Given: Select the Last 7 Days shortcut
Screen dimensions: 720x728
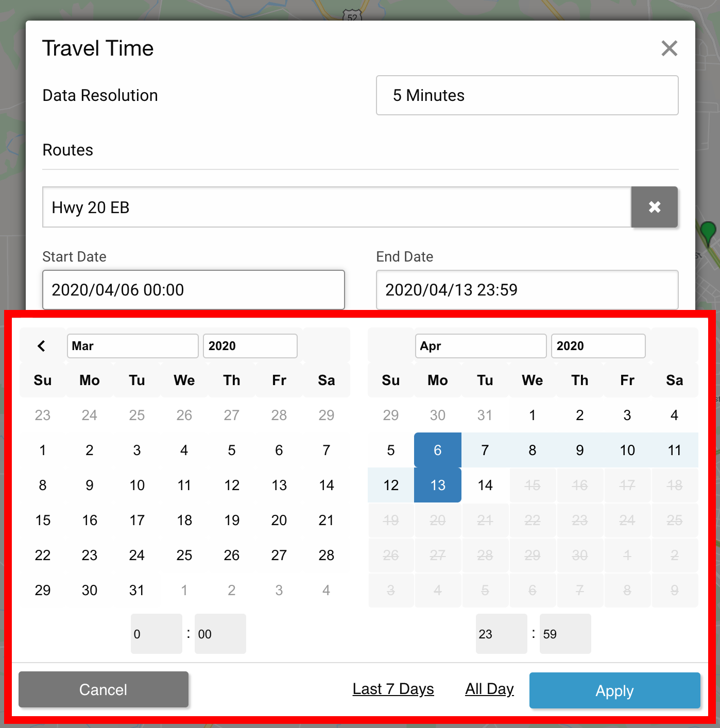Looking at the screenshot, I should click(392, 689).
